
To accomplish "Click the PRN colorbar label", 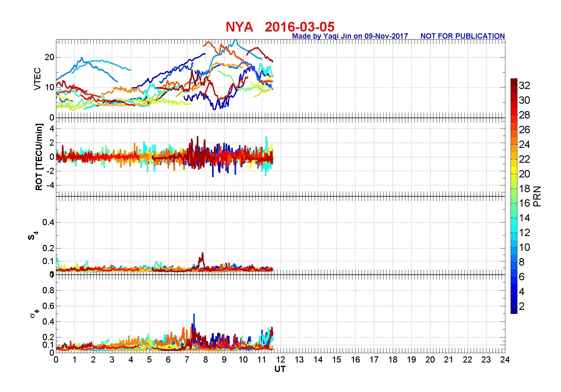I will [537, 196].
